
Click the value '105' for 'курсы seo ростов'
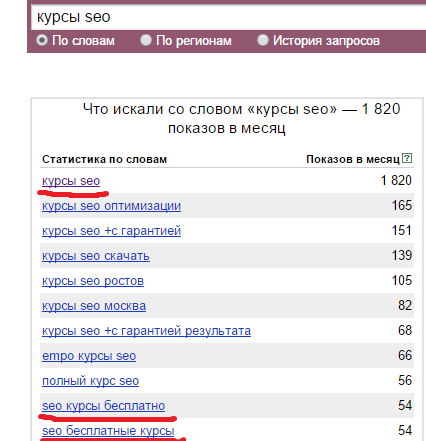(402, 281)
